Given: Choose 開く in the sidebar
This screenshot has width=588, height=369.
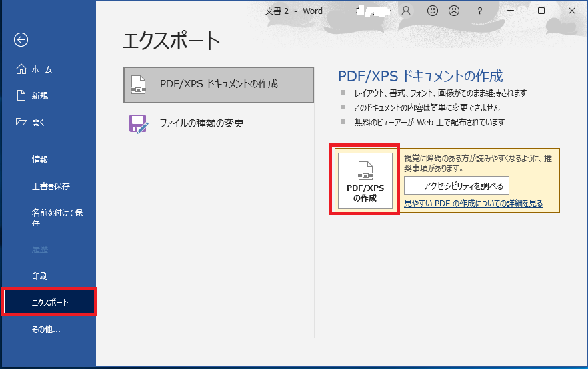Looking at the screenshot, I should [x=49, y=122].
